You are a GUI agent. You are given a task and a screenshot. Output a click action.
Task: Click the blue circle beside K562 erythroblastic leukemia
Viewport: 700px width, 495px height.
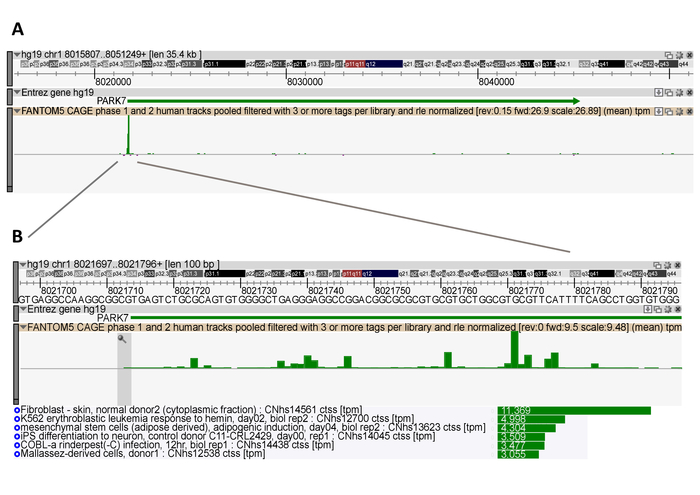17,419
